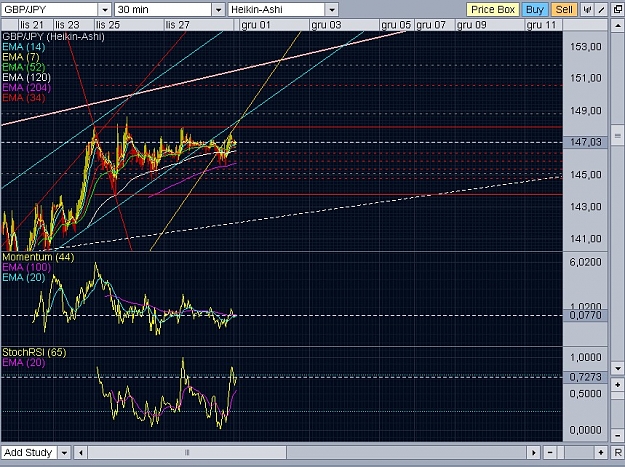Click the GBP/JPY (Heikin-Ashi) chart title
This screenshot has height=467, width=625.
click(x=53, y=37)
